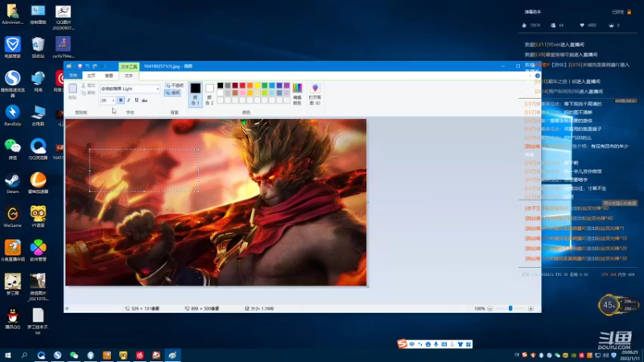The width and height of the screenshot is (644, 362).
Task: Open the Control Panel (控制面板) desktop icon
Action: pos(38,14)
